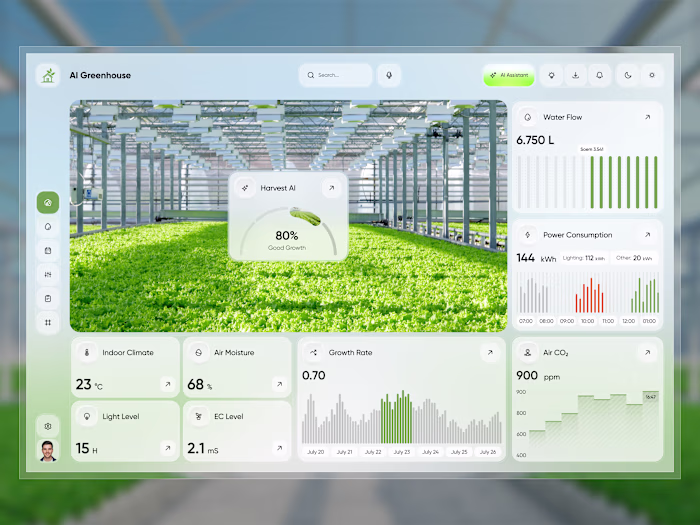This screenshot has width=700, height=525.
Task: Click the Growth Rate shuffle icon
Action: tap(313, 353)
